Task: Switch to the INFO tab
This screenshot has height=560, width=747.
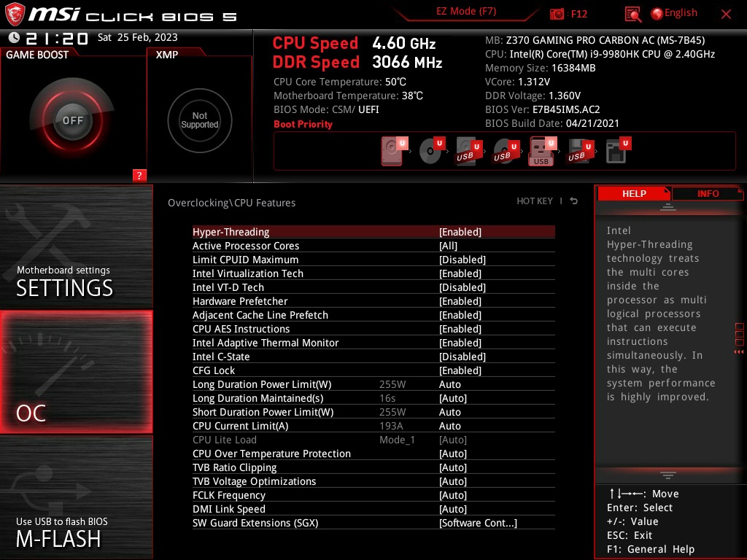Action: click(708, 193)
